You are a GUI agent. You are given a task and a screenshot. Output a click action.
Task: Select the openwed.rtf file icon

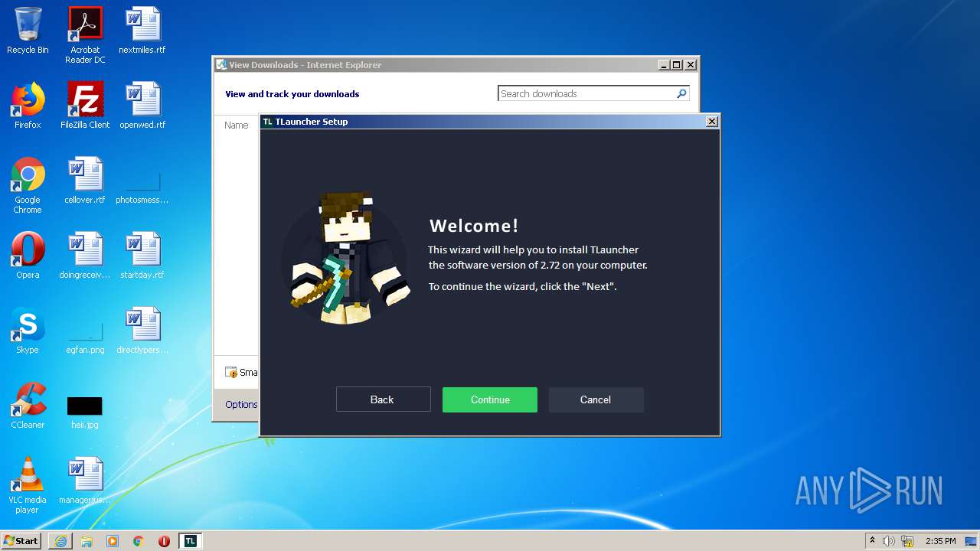(142, 106)
